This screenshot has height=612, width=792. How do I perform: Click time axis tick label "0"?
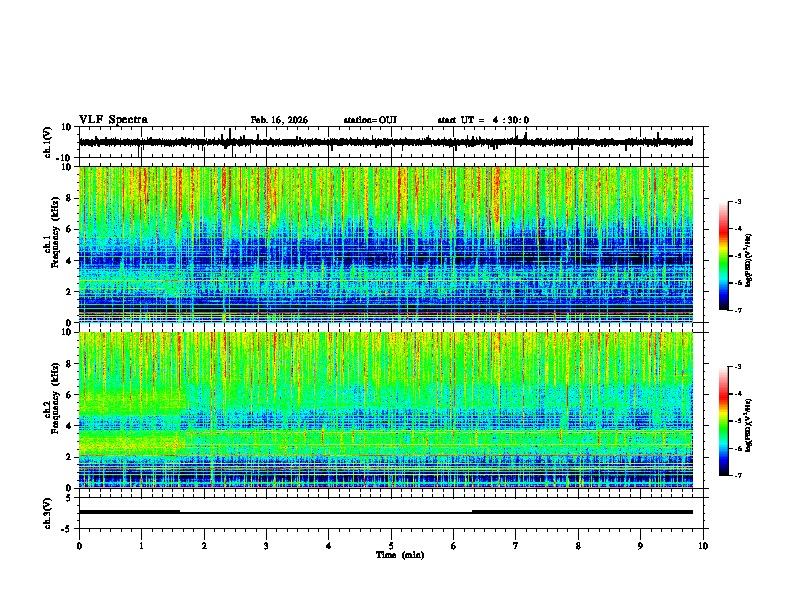79,546
